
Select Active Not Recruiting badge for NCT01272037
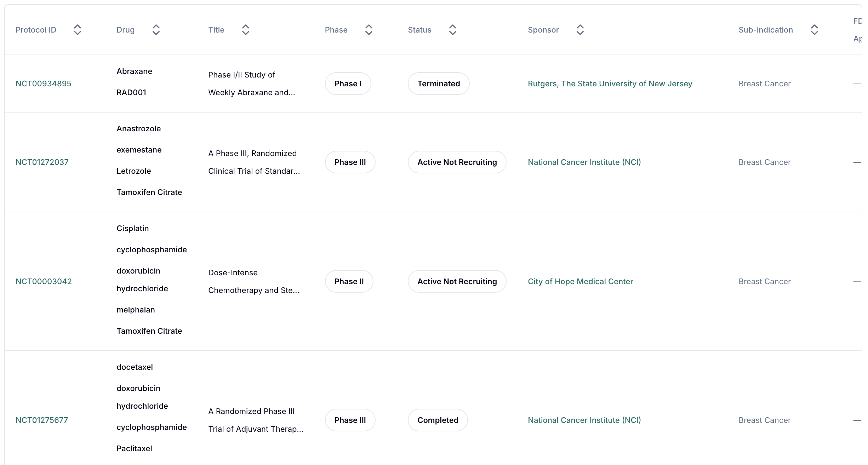tap(457, 162)
